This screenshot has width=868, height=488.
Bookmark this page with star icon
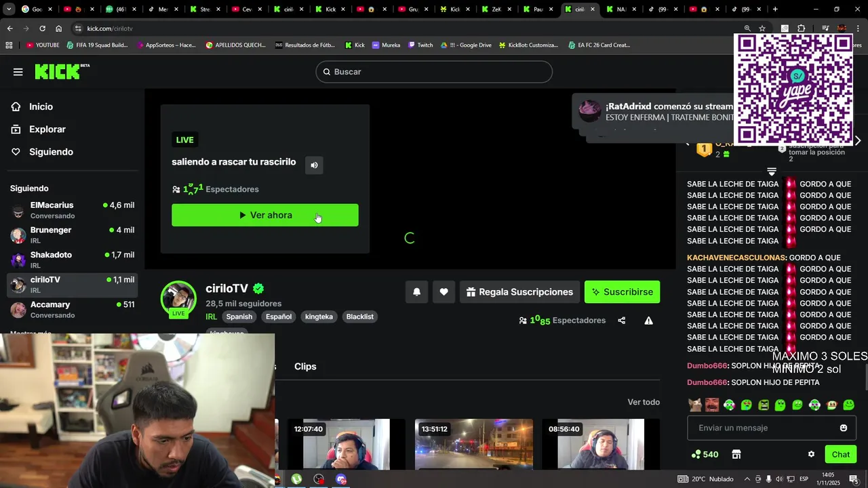click(x=762, y=28)
